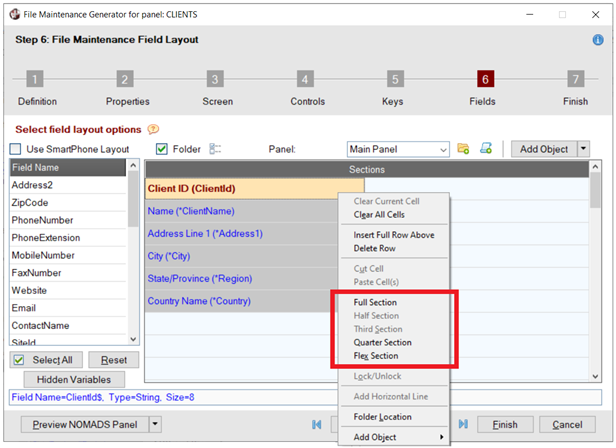Jump to step 3 Screen

(x=215, y=80)
